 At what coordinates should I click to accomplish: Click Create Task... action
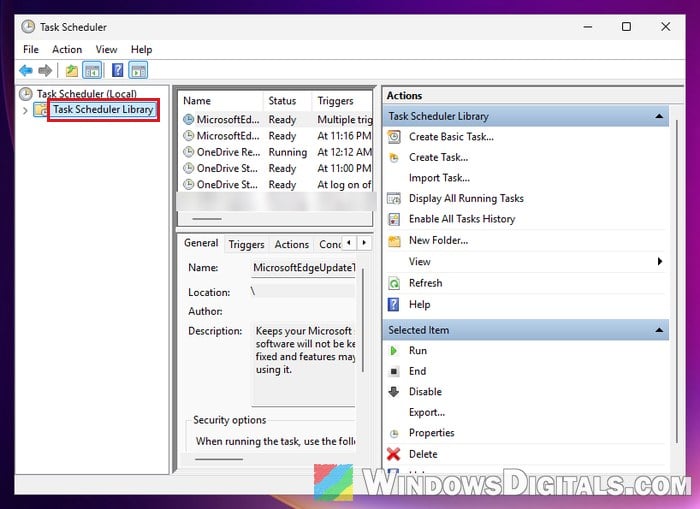[x=438, y=157]
